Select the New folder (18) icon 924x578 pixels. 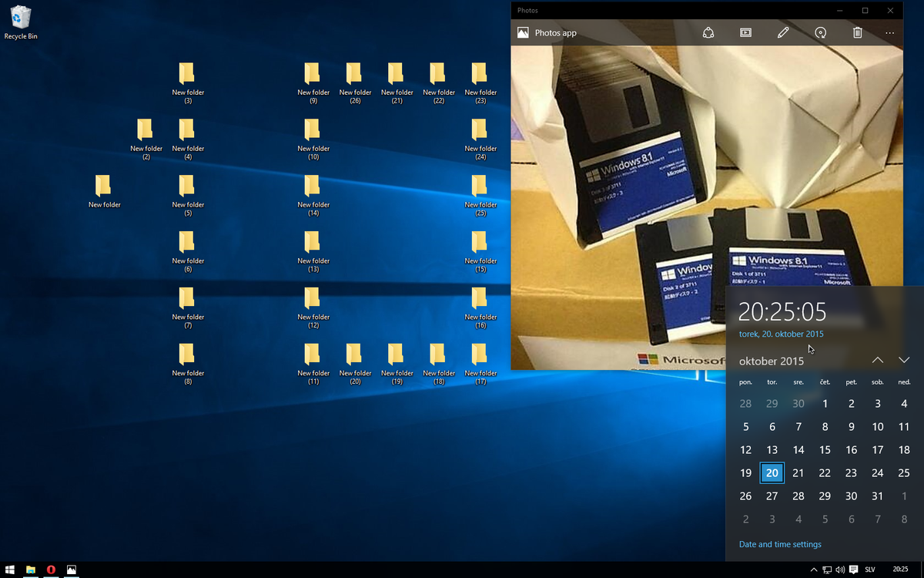(x=438, y=365)
